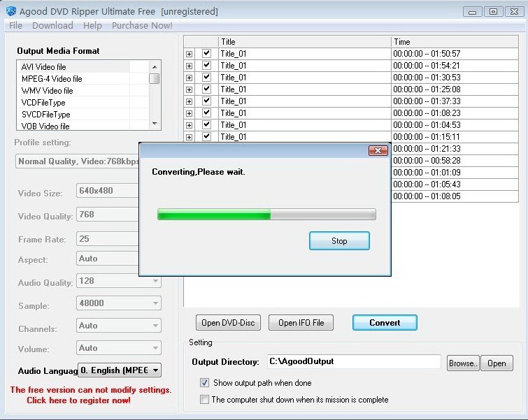Browse for an output directory
528x420 pixels.
pos(463,363)
